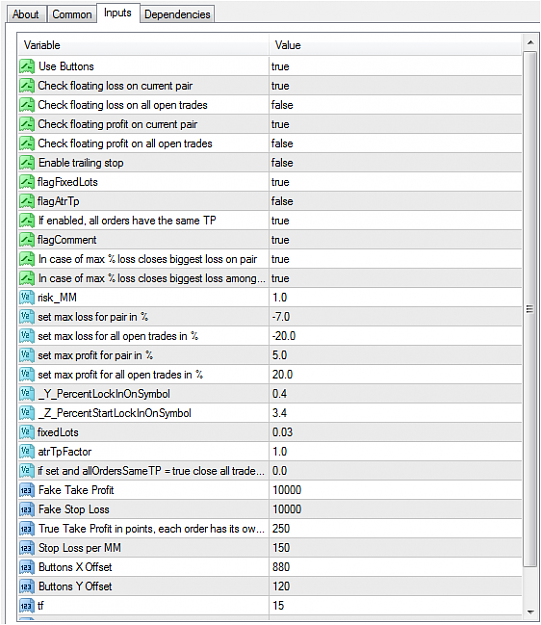This screenshot has width=541, height=625.
Task: Click icon for Check floating loss on current pair
Action: click(27, 86)
